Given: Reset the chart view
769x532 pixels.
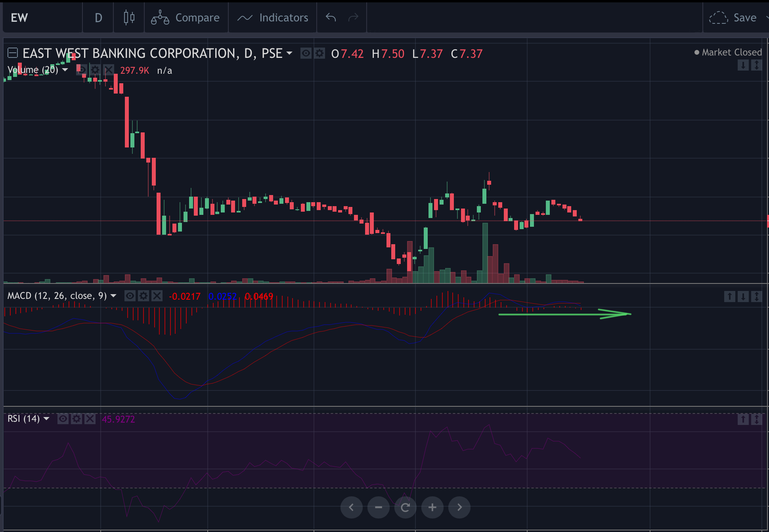Looking at the screenshot, I should pyautogui.click(x=406, y=507).
